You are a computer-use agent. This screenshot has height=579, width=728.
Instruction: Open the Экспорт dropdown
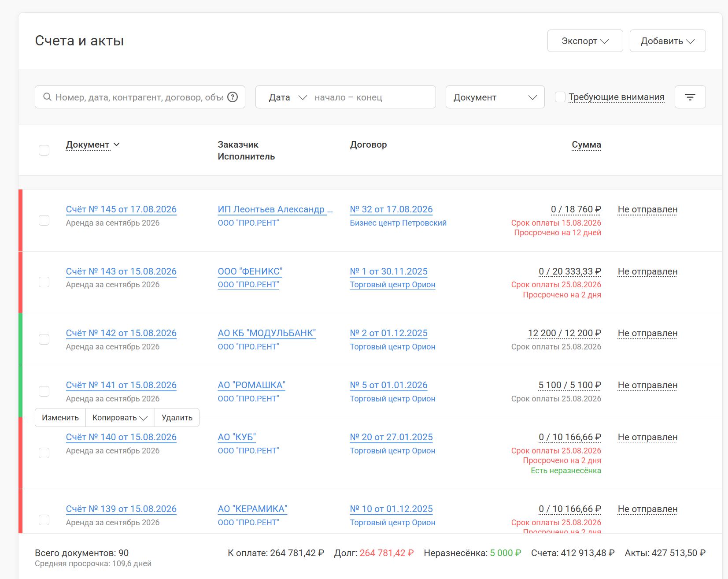pyautogui.click(x=585, y=41)
